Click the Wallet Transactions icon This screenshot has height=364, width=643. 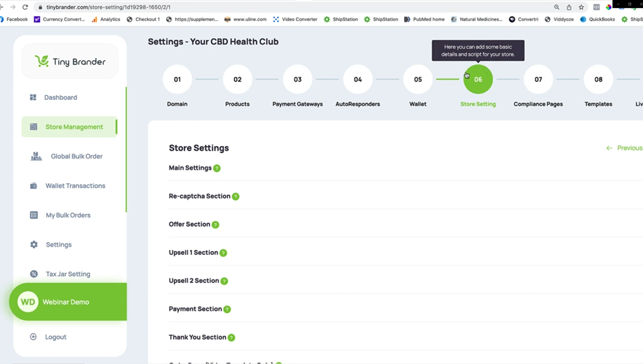pyautogui.click(x=34, y=186)
